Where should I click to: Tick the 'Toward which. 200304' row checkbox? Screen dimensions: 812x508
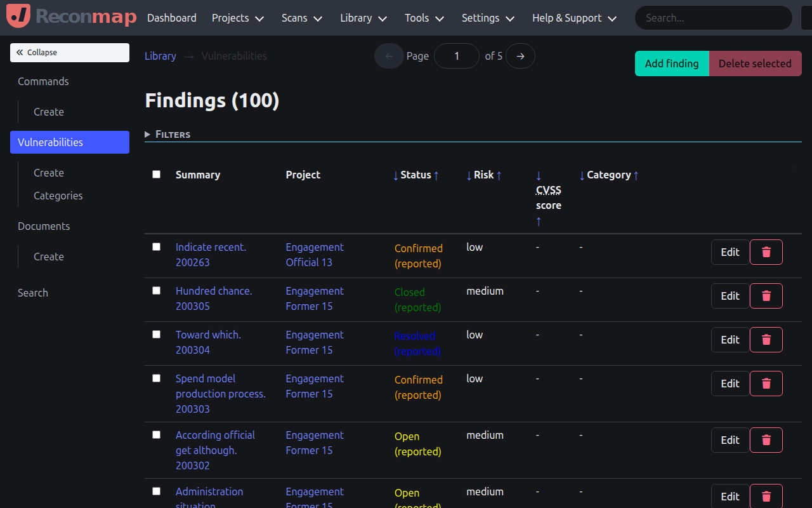click(157, 335)
